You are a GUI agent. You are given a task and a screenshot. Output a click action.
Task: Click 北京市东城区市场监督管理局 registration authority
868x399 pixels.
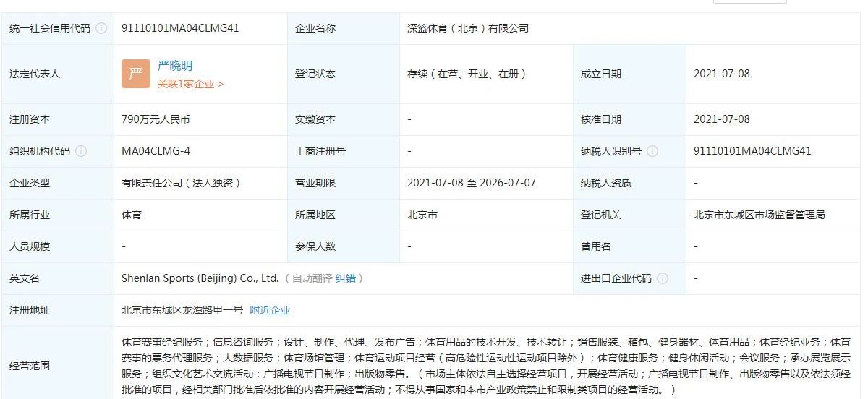759,215
